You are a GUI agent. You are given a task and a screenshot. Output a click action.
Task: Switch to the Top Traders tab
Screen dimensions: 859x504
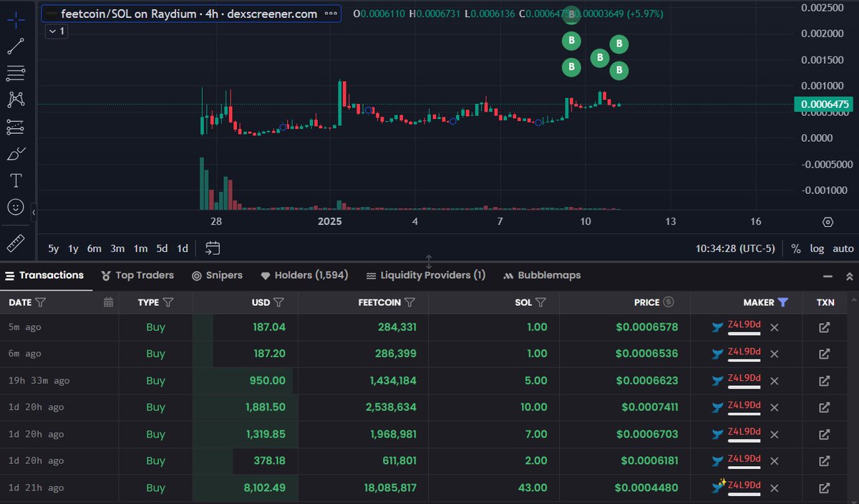[x=137, y=276]
